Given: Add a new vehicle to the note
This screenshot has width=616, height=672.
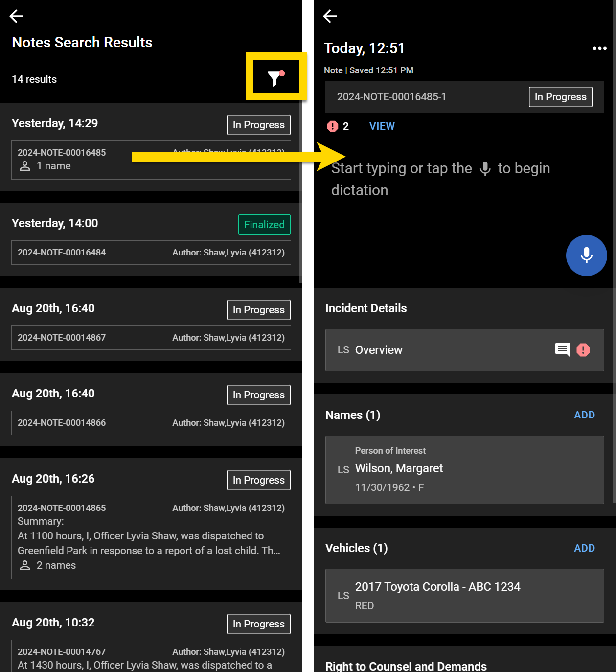Looking at the screenshot, I should coord(584,548).
